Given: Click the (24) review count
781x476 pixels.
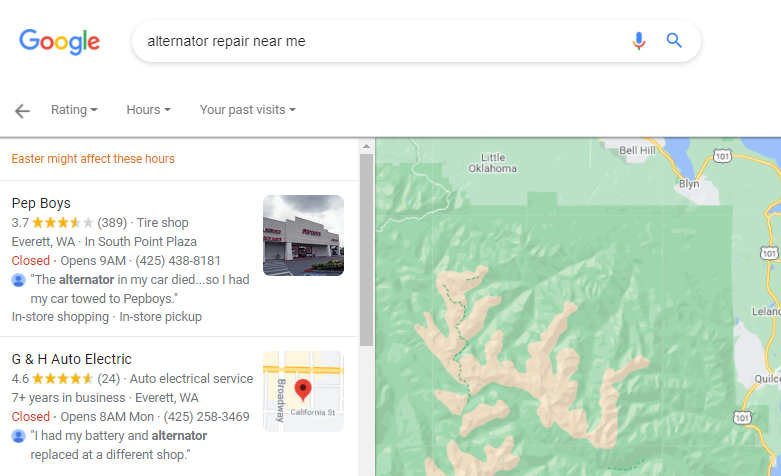Looking at the screenshot, I should coord(109,379).
